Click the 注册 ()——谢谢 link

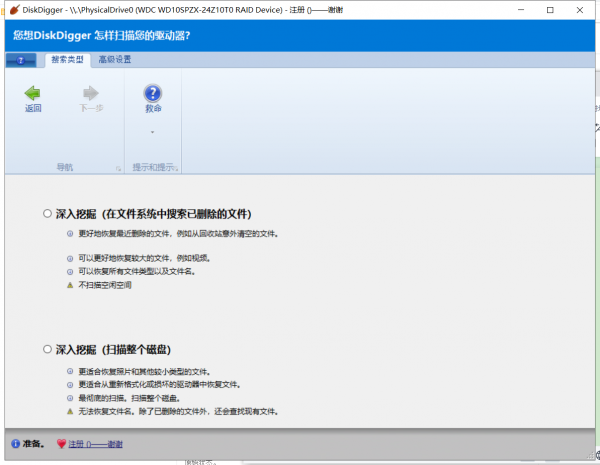click(95, 444)
